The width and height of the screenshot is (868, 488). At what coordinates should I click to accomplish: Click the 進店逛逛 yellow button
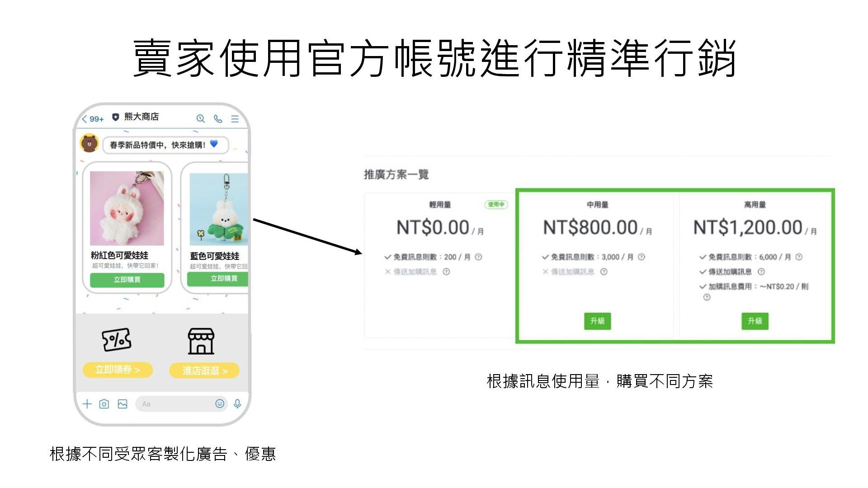(204, 371)
